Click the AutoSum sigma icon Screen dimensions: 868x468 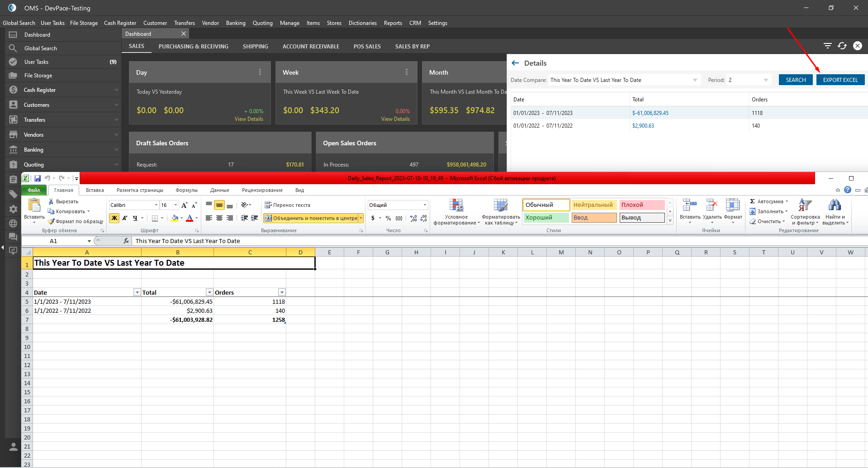pos(752,201)
